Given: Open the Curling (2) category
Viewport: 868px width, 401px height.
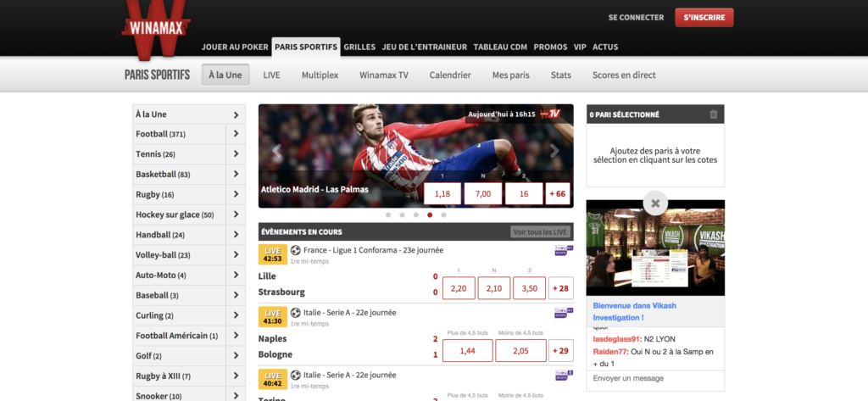Looking at the screenshot, I should (180, 315).
